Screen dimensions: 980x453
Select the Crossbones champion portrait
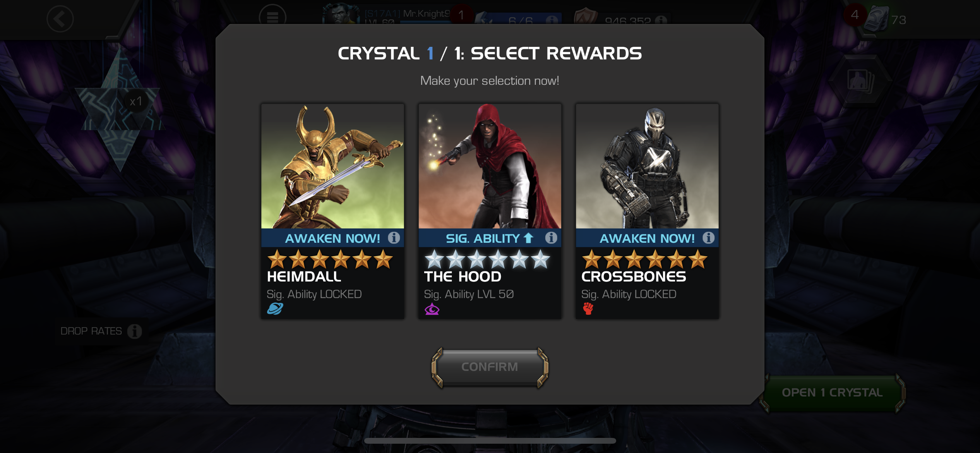pyautogui.click(x=647, y=166)
